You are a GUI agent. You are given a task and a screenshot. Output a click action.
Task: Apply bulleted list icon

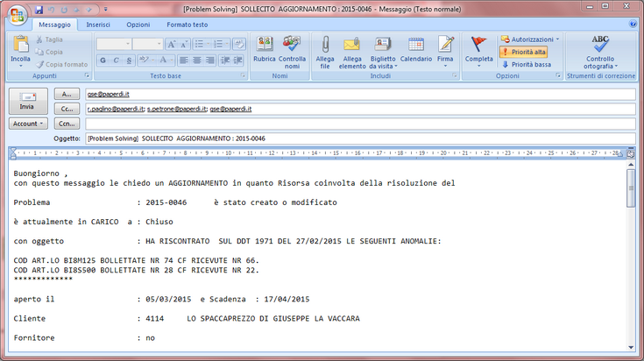[201, 45]
